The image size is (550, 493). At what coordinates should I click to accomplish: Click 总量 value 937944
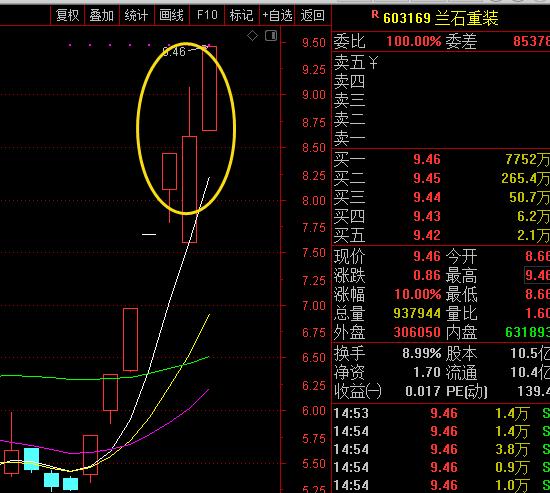click(x=417, y=313)
